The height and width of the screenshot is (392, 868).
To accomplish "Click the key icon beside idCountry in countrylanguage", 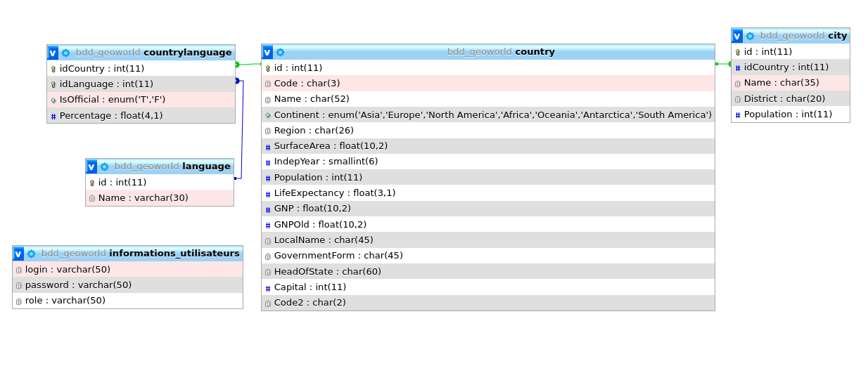I will point(53,69).
